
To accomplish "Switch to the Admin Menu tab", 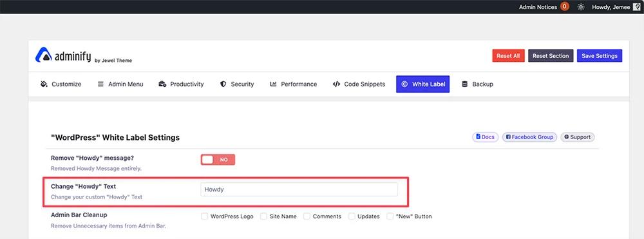I will tap(120, 84).
